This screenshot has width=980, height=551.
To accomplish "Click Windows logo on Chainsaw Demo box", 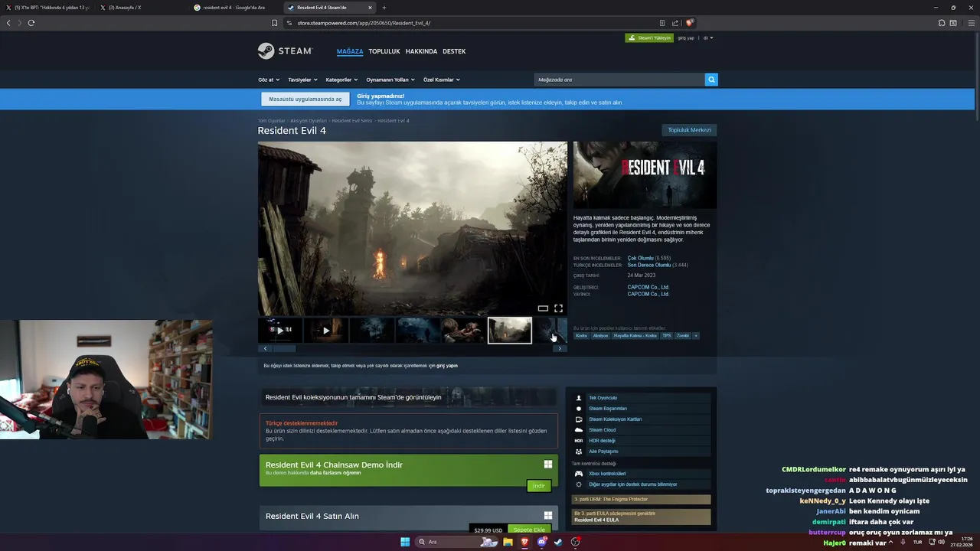I will point(548,465).
